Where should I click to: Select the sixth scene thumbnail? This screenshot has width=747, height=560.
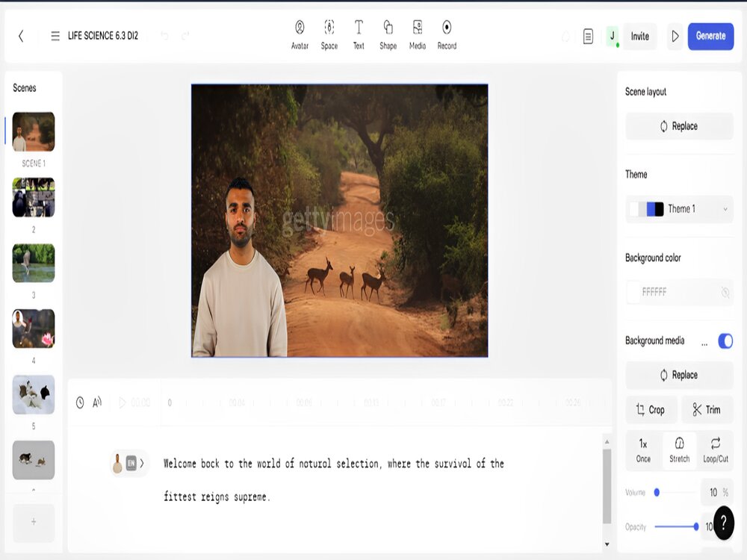(x=34, y=460)
